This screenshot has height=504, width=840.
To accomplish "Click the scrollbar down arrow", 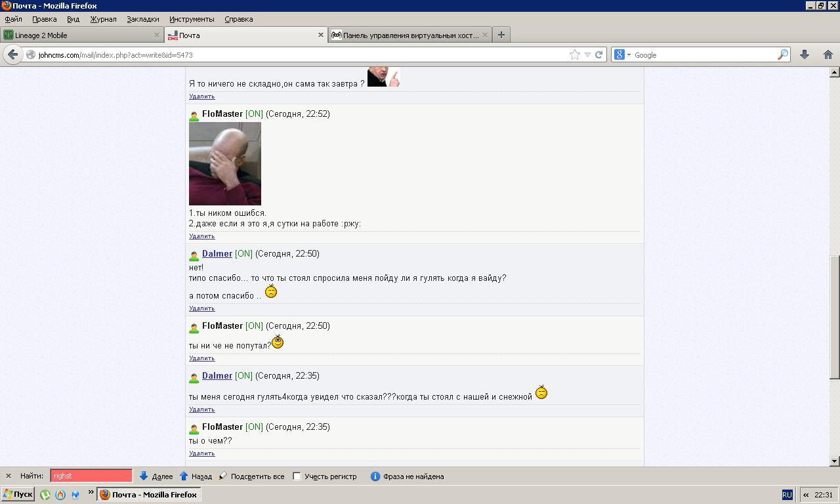I will click(x=835, y=461).
